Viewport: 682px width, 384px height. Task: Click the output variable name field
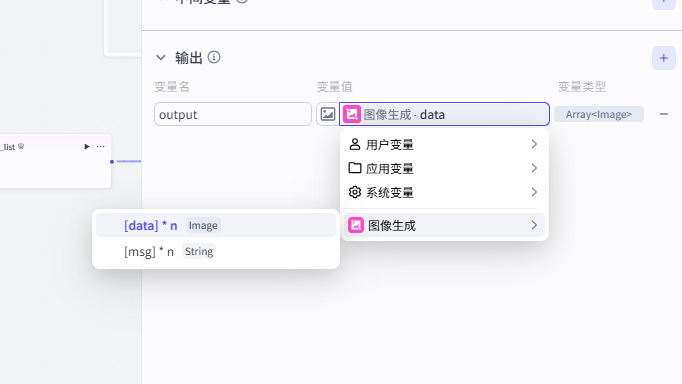coord(233,114)
